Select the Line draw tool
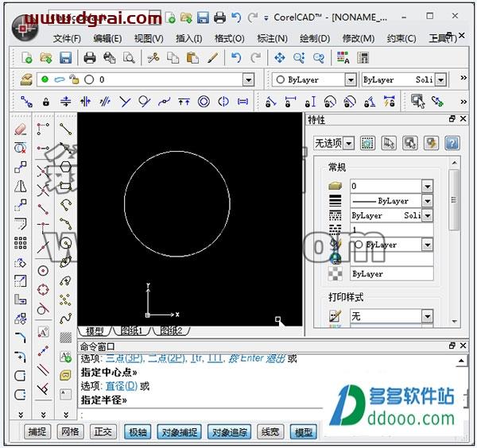Image resolution: width=477 pixels, height=448 pixels. (66, 129)
